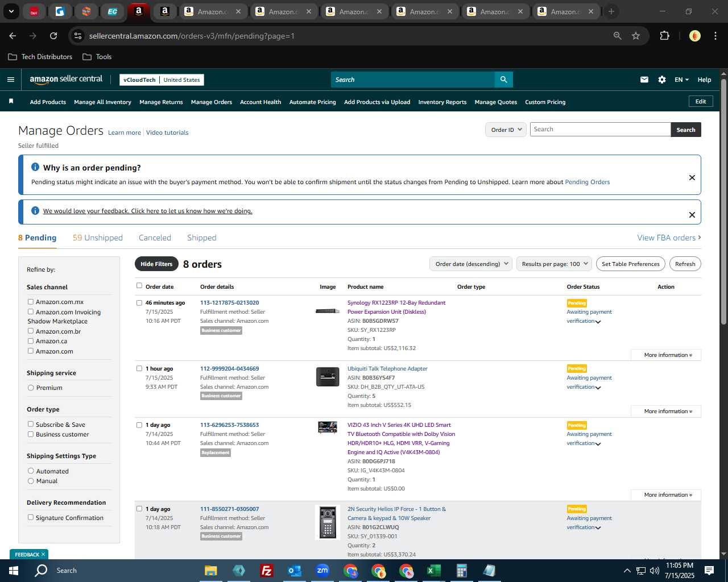Bookmark this page with star icon
Screen dimensions: 728x582
tap(636, 36)
